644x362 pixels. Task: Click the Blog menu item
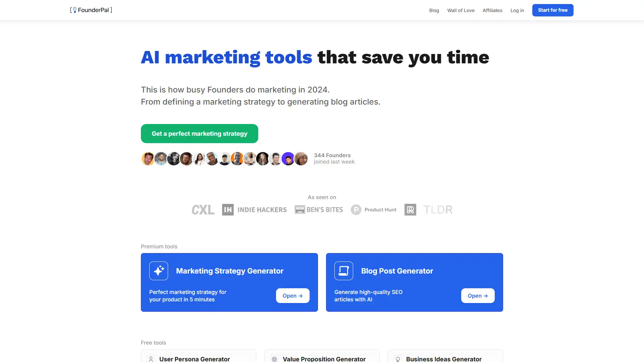[434, 10]
